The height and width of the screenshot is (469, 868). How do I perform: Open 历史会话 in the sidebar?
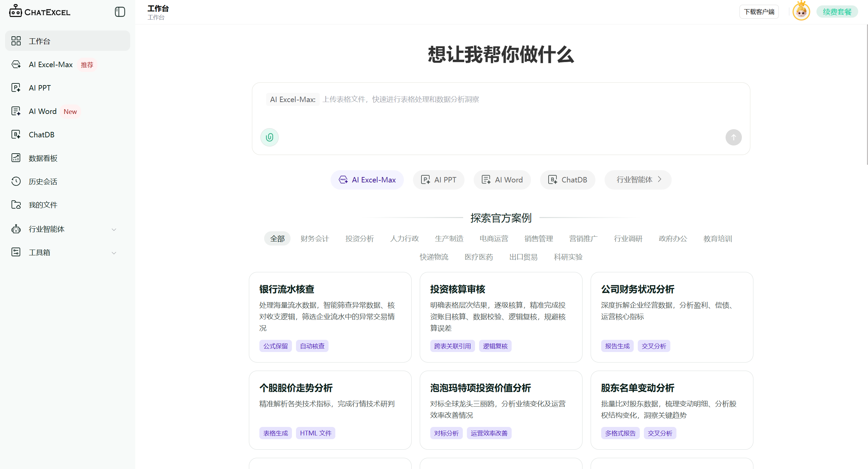(68, 181)
